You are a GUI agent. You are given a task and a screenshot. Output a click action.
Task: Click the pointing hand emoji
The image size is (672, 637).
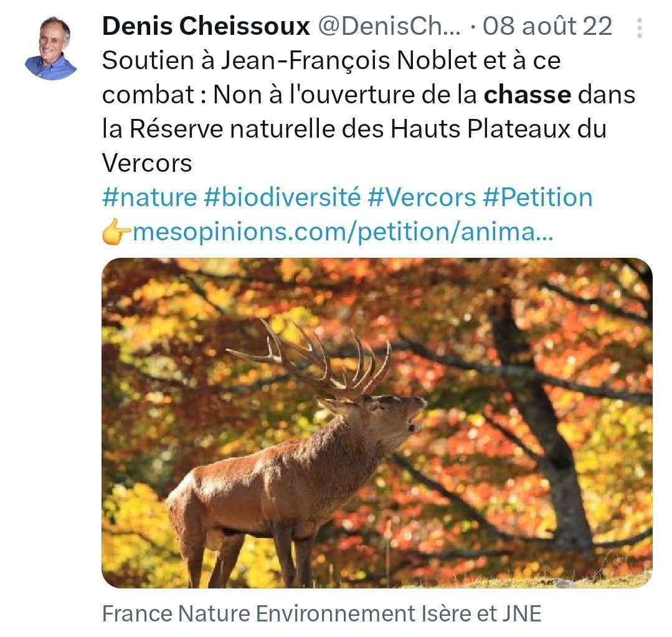pos(116,232)
